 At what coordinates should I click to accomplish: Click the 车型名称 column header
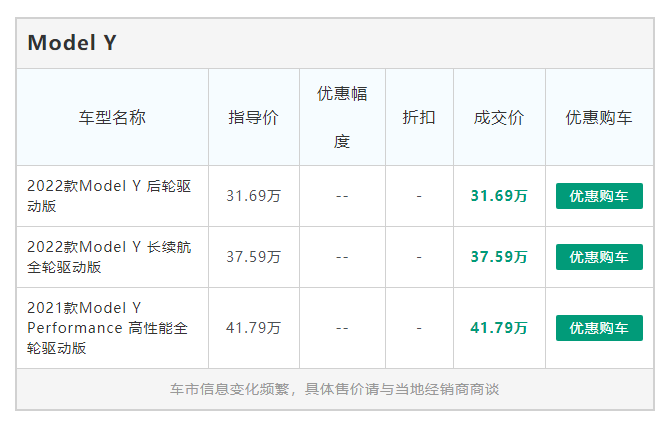pos(112,117)
